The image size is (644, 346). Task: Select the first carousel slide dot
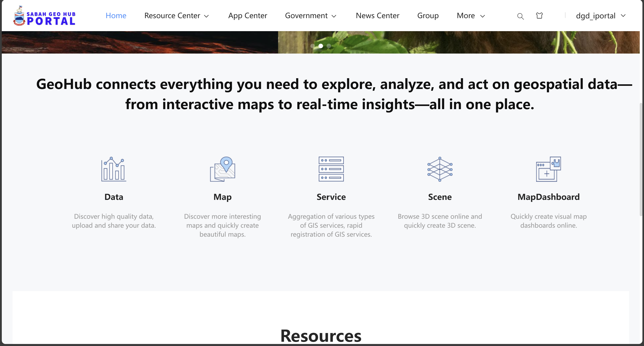(x=313, y=46)
